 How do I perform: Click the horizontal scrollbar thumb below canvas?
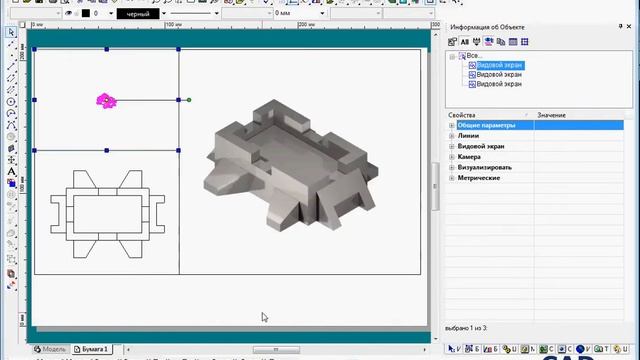[x=276, y=350]
